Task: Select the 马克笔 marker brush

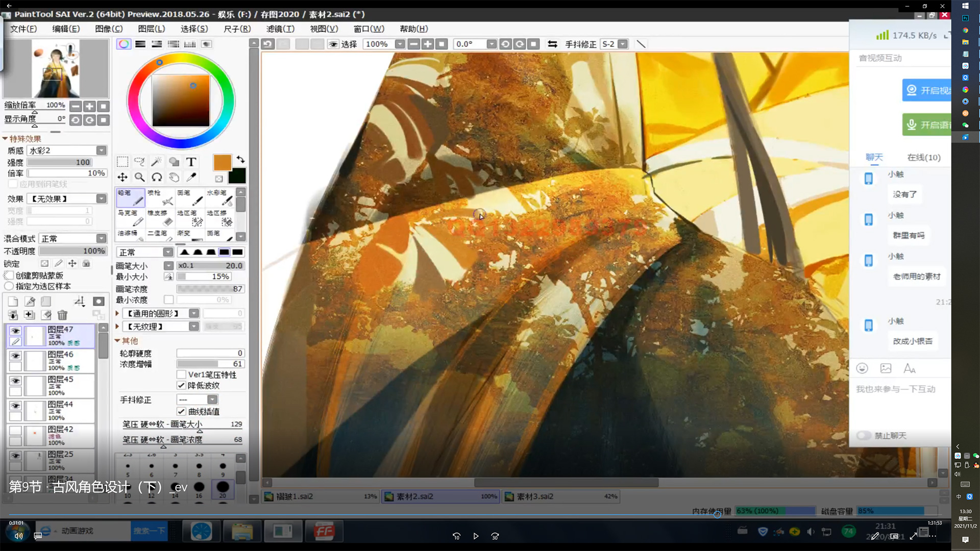Action: [x=131, y=218]
